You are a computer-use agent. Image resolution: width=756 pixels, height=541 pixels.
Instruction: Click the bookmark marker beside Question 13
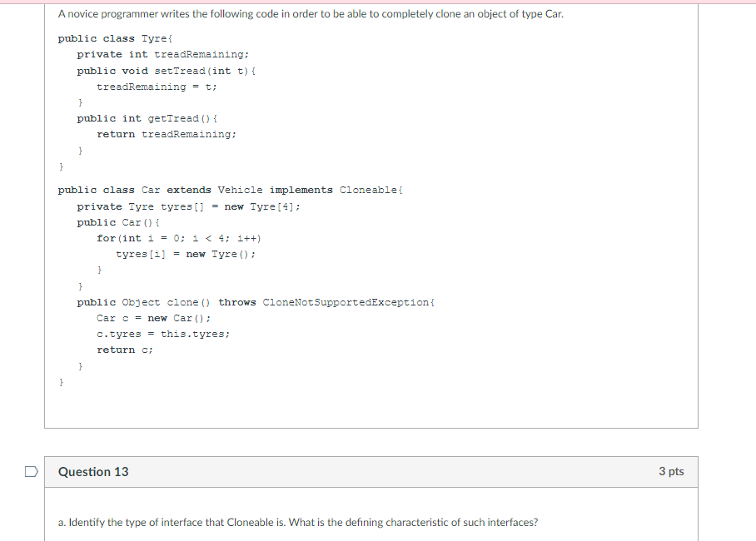[30, 471]
